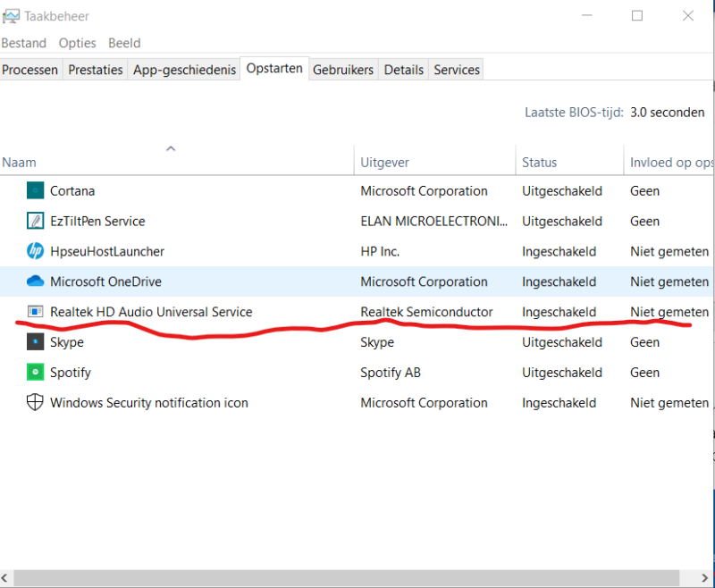Open the Beeld menu
Screen dimensions: 715x588
124,43
